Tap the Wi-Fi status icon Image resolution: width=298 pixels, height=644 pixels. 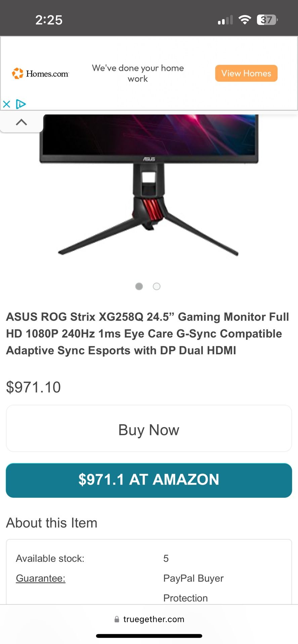pyautogui.click(x=245, y=20)
